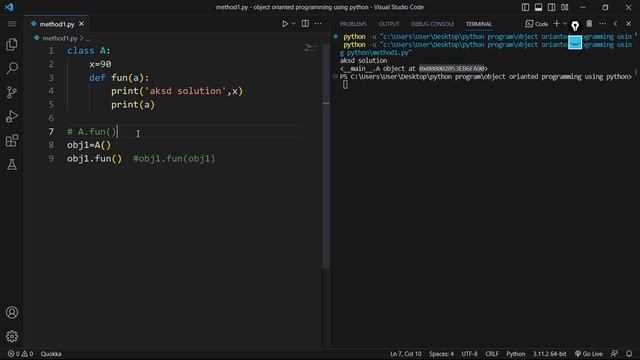Run the Python file with play button
640x360 pixels.
pyautogui.click(x=285, y=24)
